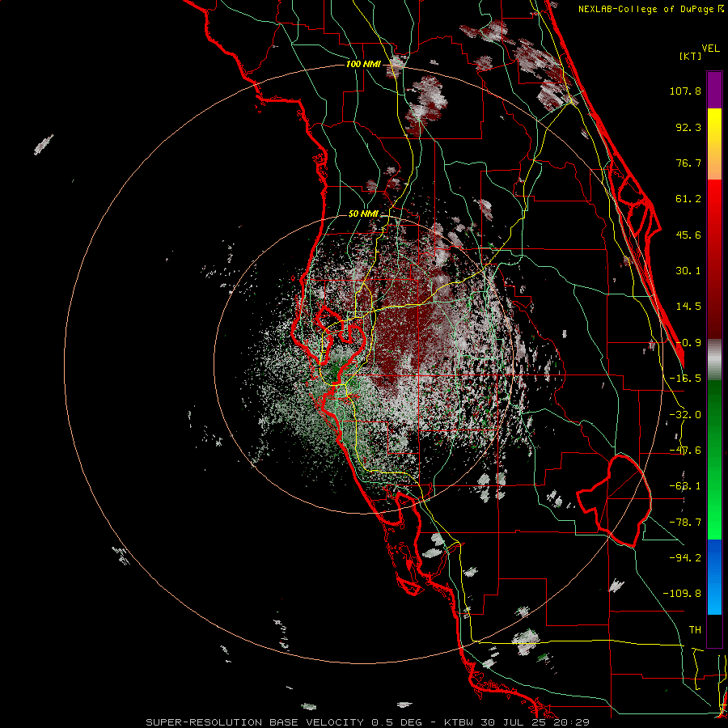Click the "KTBW 30 JUL 25 20:29" timestamp
Screen dimensions: 728x728
(517, 722)
